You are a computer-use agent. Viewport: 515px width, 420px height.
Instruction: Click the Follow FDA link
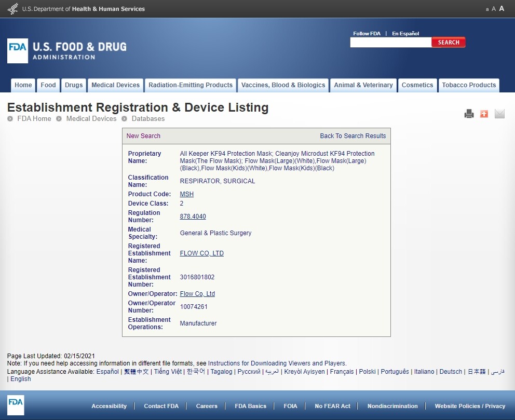coord(367,34)
